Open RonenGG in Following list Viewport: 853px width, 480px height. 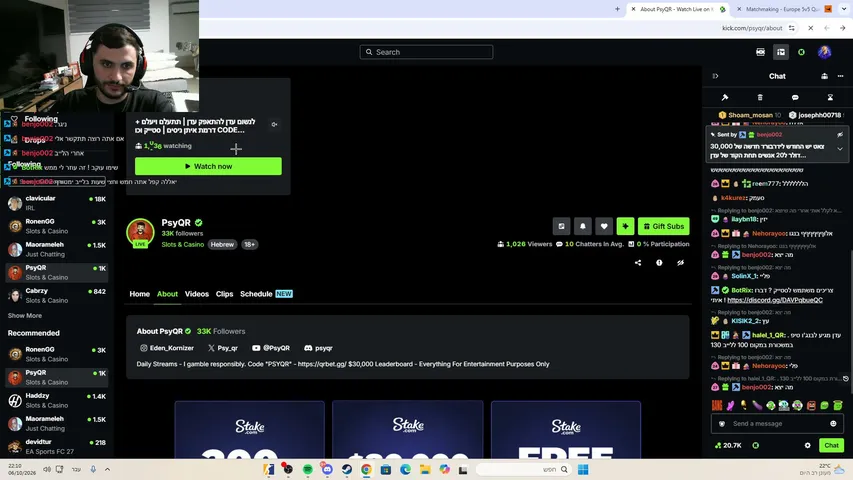57,226
